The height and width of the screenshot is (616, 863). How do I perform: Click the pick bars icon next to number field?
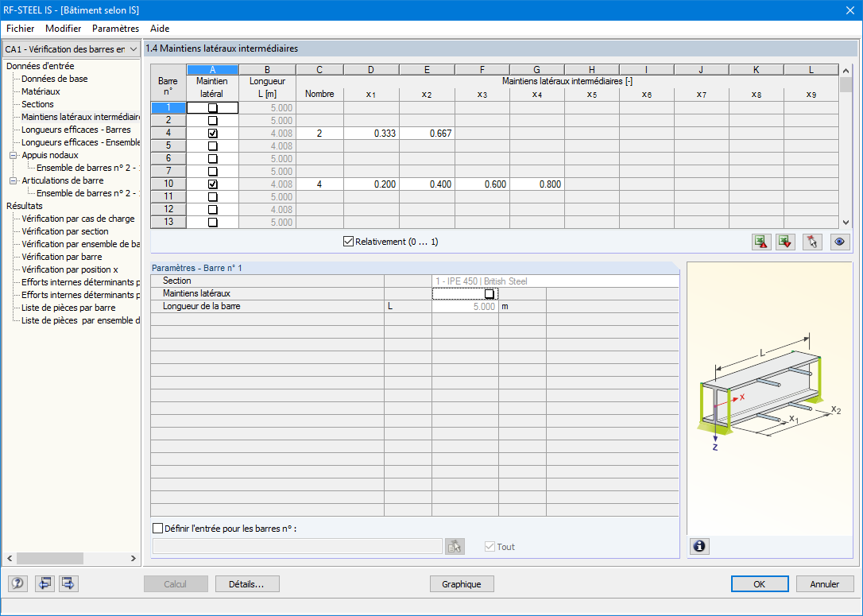(455, 547)
